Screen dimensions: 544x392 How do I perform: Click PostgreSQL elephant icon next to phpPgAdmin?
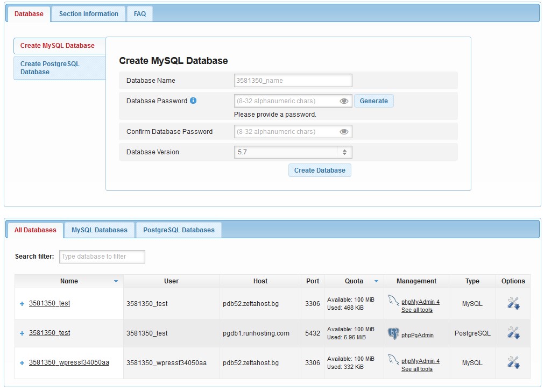point(393,333)
